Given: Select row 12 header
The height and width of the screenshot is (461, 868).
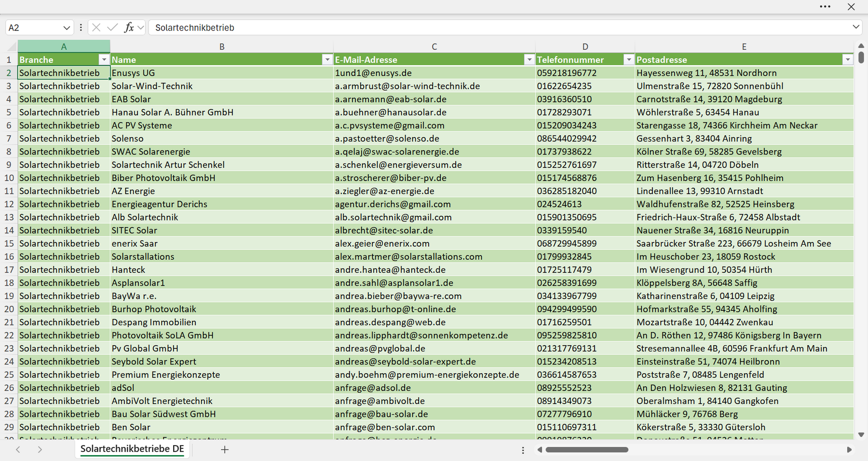Looking at the screenshot, I should point(9,204).
